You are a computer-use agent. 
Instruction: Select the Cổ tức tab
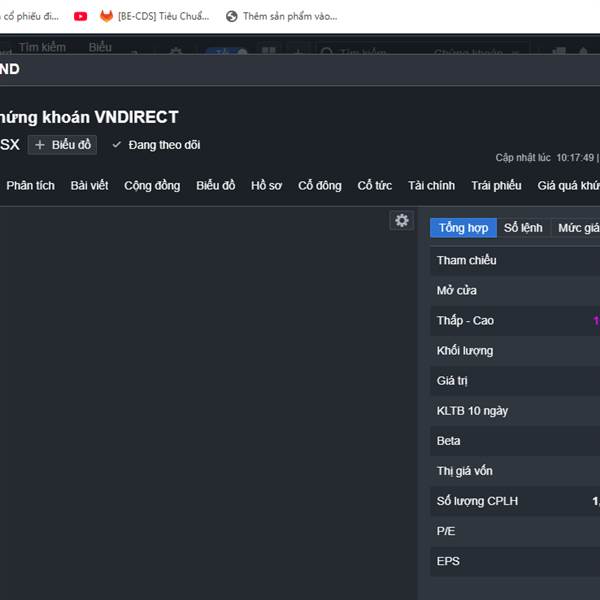click(375, 186)
